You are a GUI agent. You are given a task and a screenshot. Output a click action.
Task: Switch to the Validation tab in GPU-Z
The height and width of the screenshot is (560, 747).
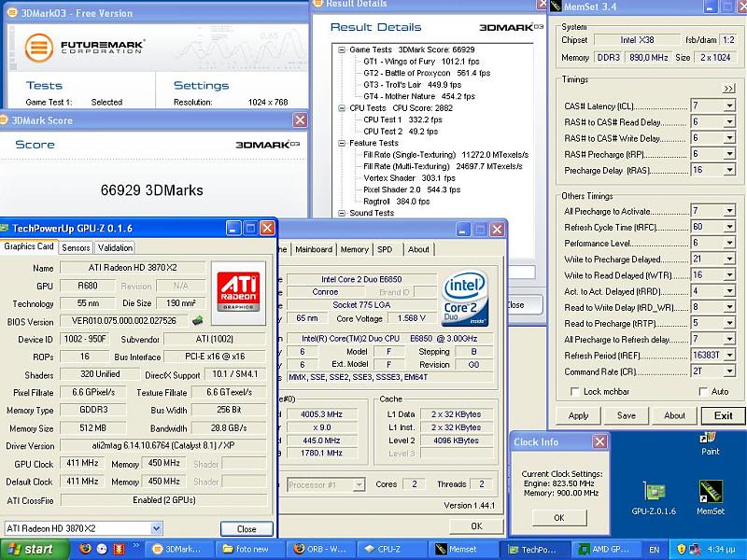click(x=115, y=248)
